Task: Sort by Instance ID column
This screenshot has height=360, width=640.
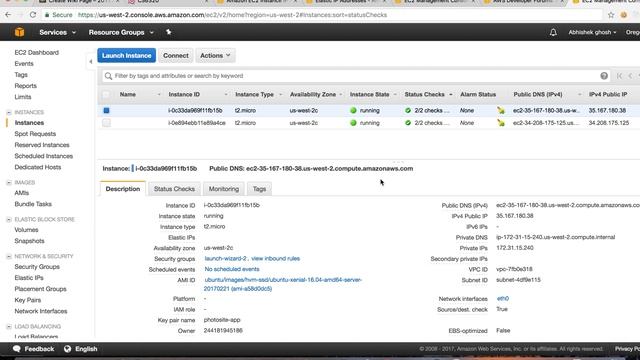Action: [184, 94]
